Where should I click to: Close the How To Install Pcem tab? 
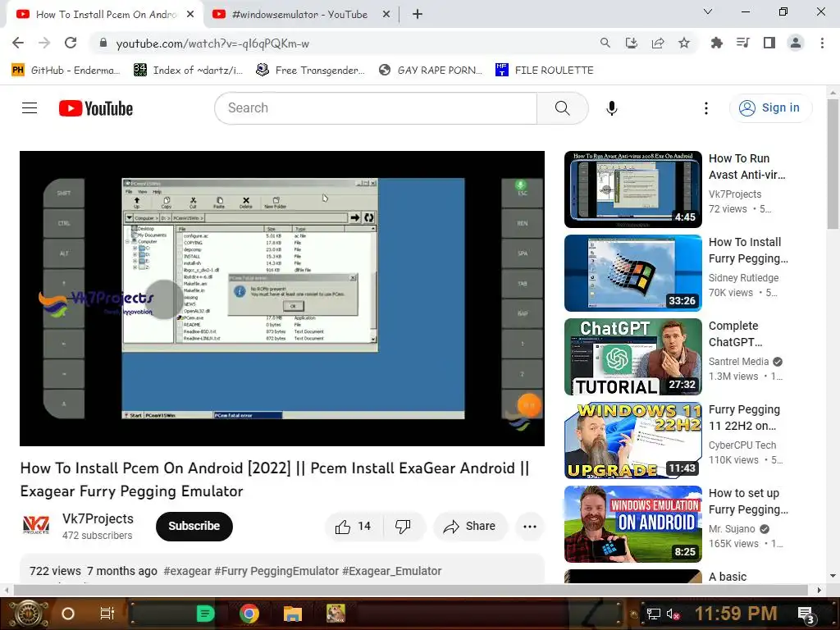[190, 15]
